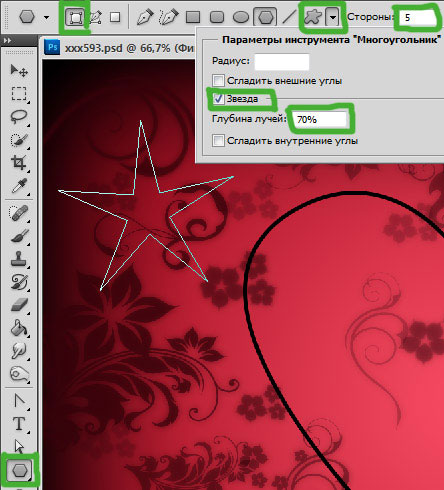Select the Pen tool in options bar

point(145,17)
